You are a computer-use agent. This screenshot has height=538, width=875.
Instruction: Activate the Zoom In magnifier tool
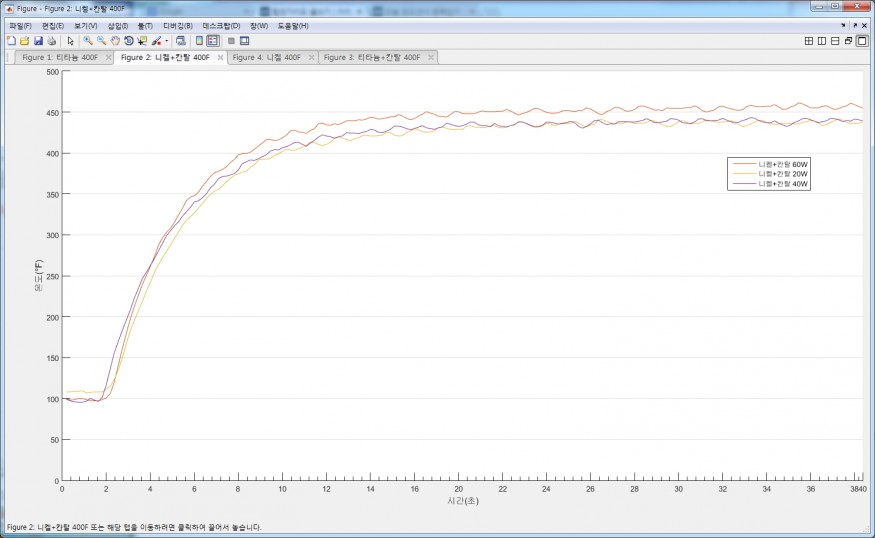pos(88,41)
